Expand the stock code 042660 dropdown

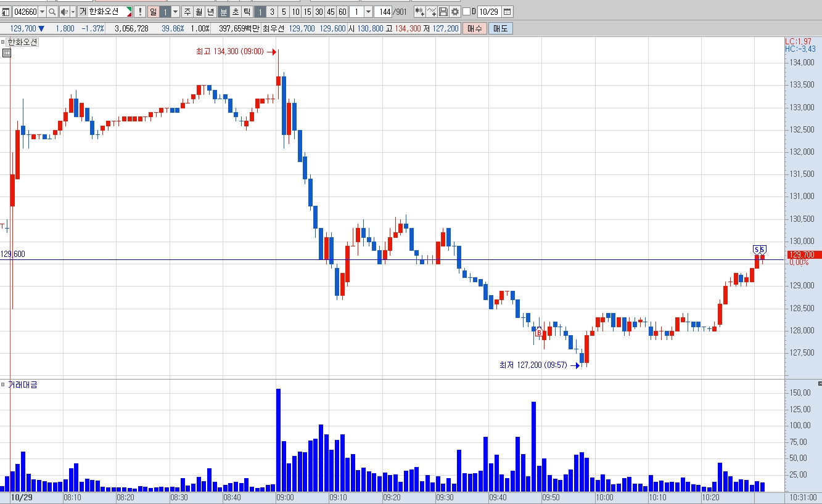tap(42, 12)
